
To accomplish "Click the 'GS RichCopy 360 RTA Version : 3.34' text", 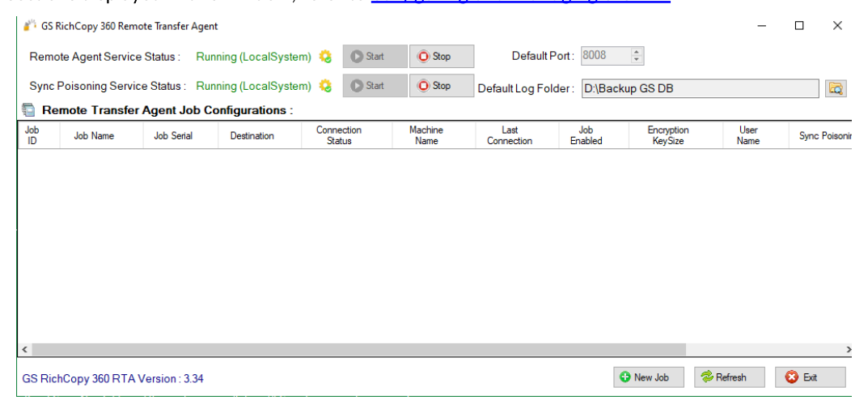I will click(x=113, y=379).
